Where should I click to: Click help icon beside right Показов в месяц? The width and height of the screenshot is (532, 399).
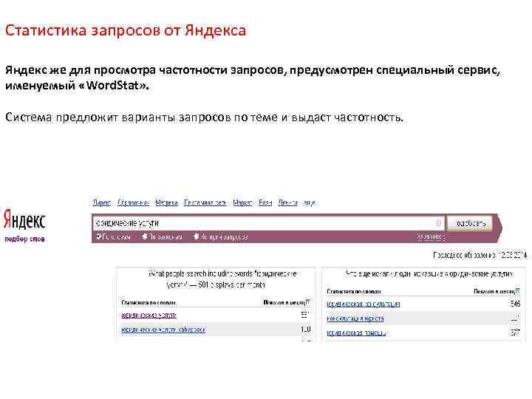pyautogui.click(x=518, y=290)
